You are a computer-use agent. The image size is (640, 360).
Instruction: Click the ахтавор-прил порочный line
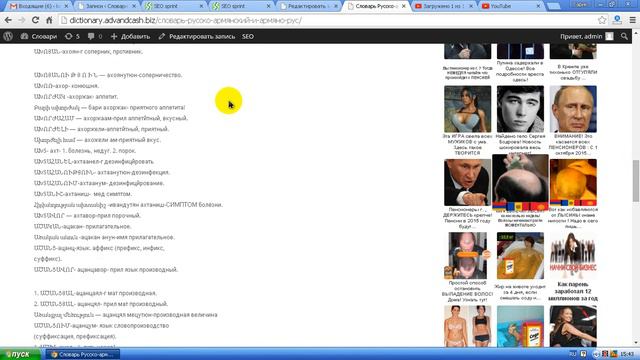[87, 216]
